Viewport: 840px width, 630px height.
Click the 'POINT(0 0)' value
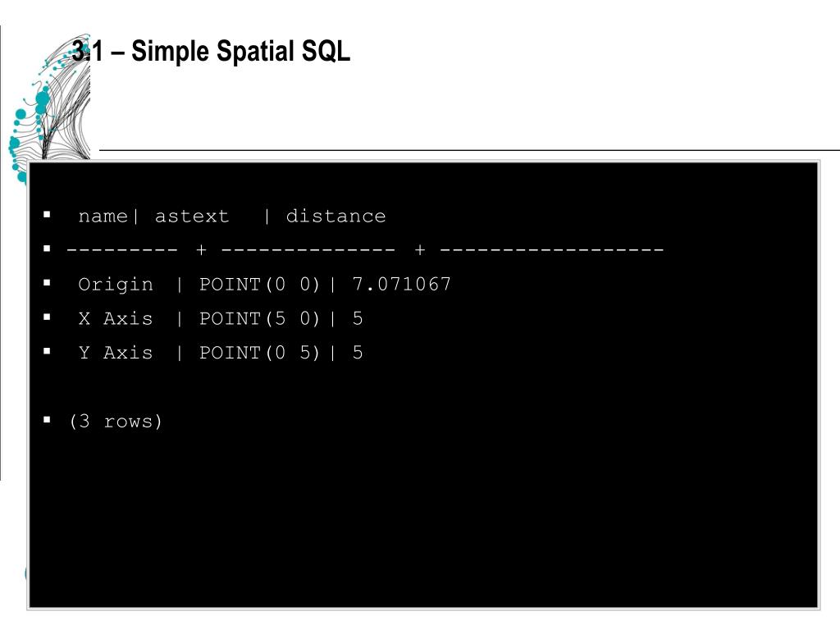(260, 285)
